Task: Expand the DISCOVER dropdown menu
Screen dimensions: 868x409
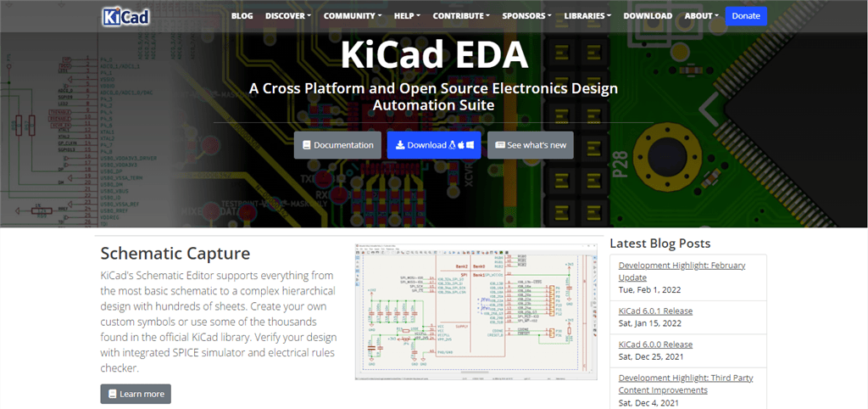Action: pos(288,16)
